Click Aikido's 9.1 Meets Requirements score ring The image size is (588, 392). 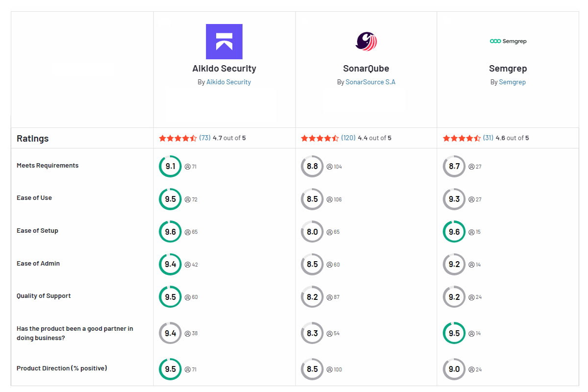click(x=170, y=167)
